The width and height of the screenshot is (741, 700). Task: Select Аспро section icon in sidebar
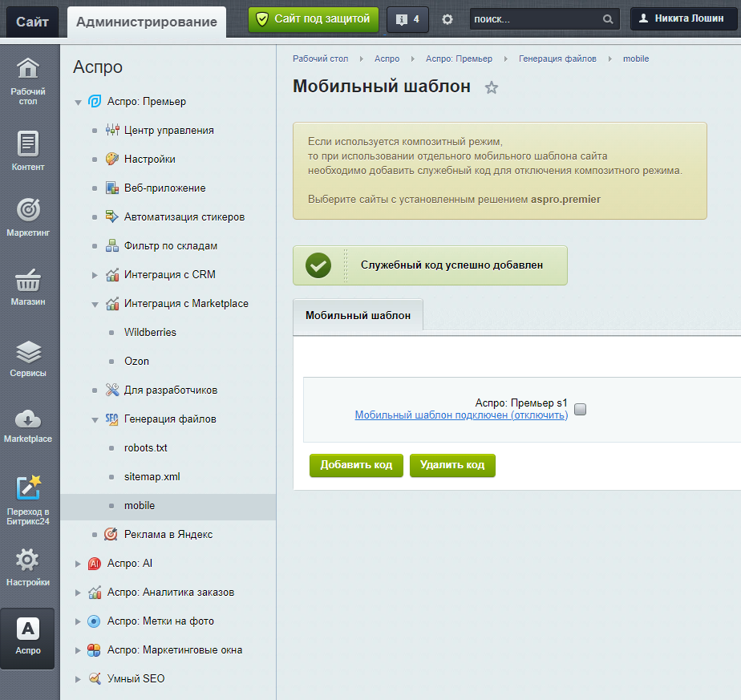(28, 629)
